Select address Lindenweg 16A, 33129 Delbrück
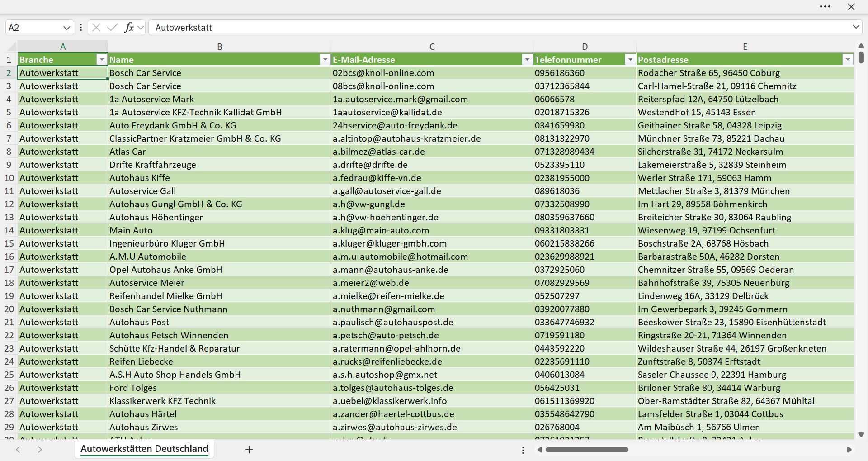The height and width of the screenshot is (461, 868). click(x=745, y=296)
